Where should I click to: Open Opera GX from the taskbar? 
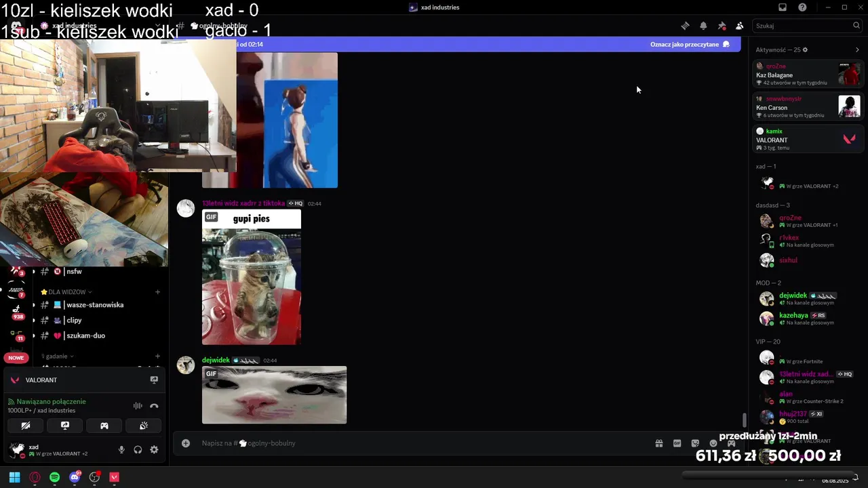35,477
